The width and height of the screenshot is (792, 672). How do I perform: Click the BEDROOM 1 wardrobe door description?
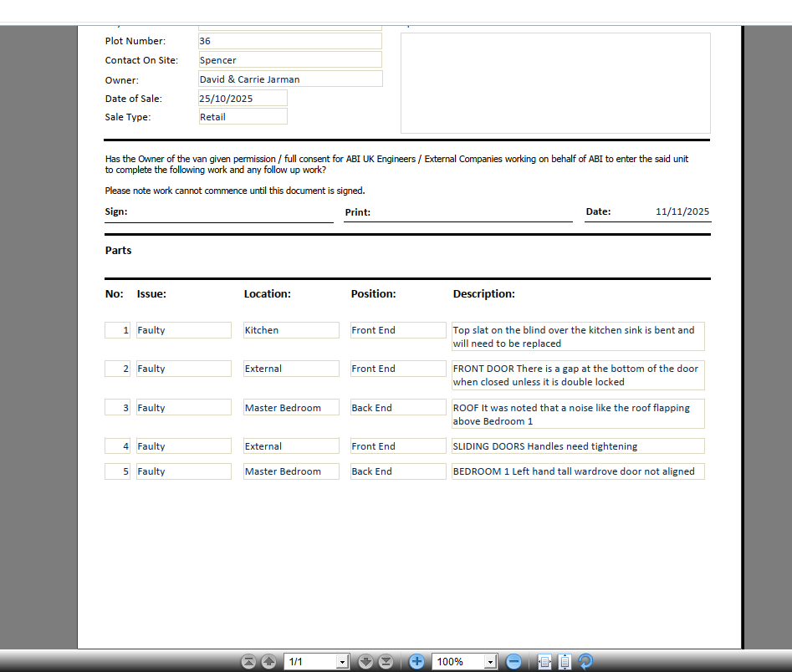coord(579,471)
